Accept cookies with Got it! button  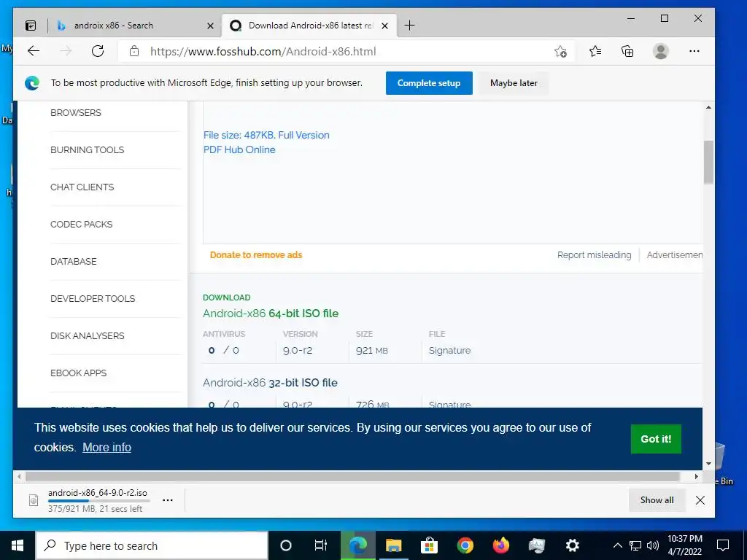click(656, 438)
